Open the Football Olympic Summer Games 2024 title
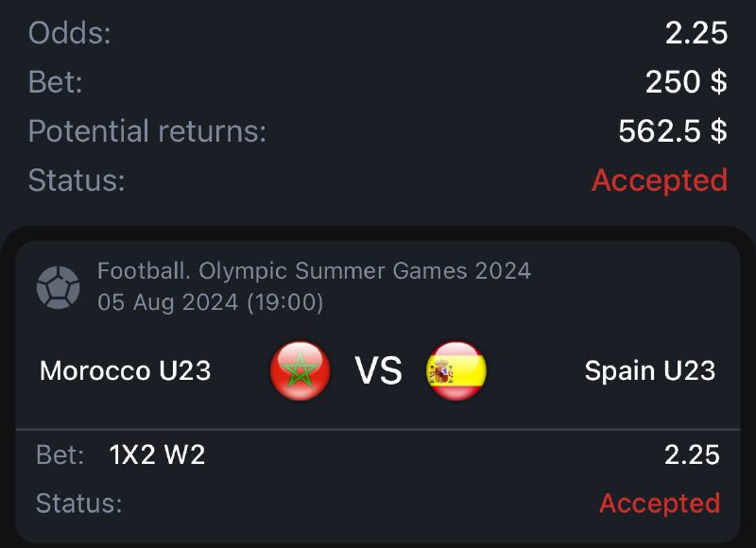Image resolution: width=756 pixels, height=548 pixels. 314,272
